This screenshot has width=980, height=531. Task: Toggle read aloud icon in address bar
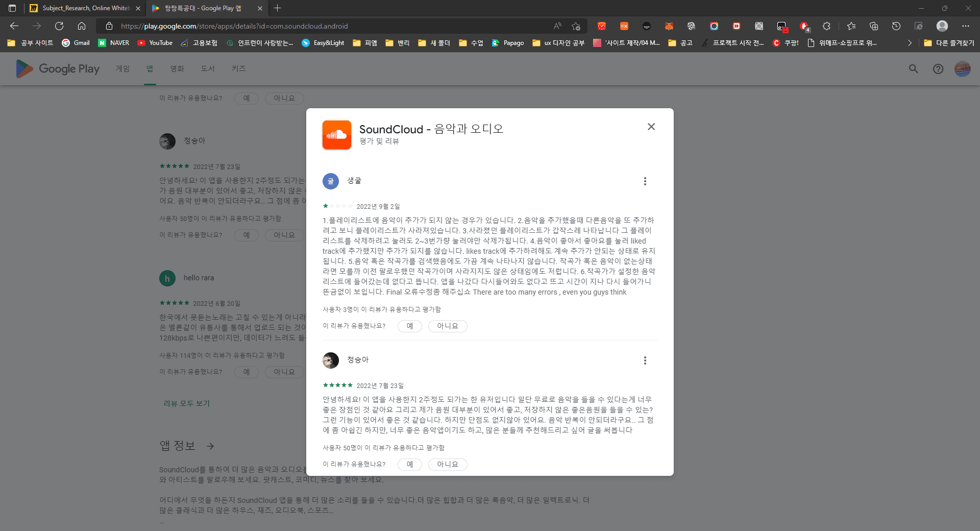coord(557,26)
